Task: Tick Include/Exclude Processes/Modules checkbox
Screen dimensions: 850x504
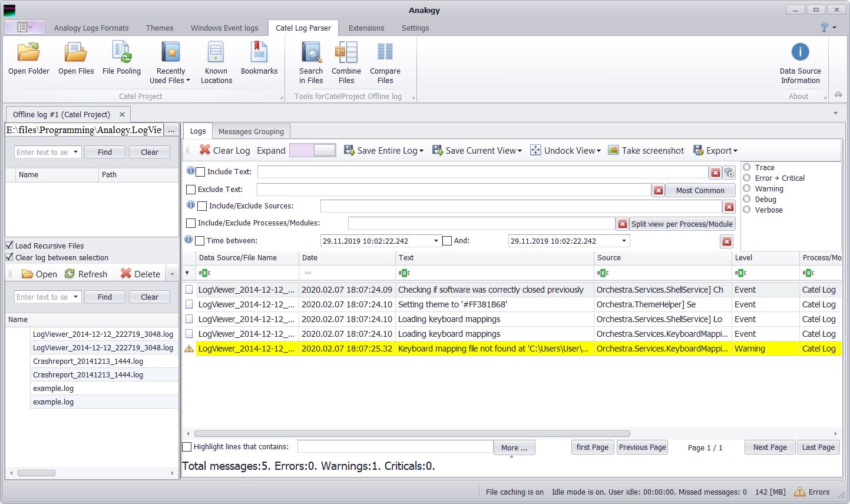Action: tap(191, 223)
